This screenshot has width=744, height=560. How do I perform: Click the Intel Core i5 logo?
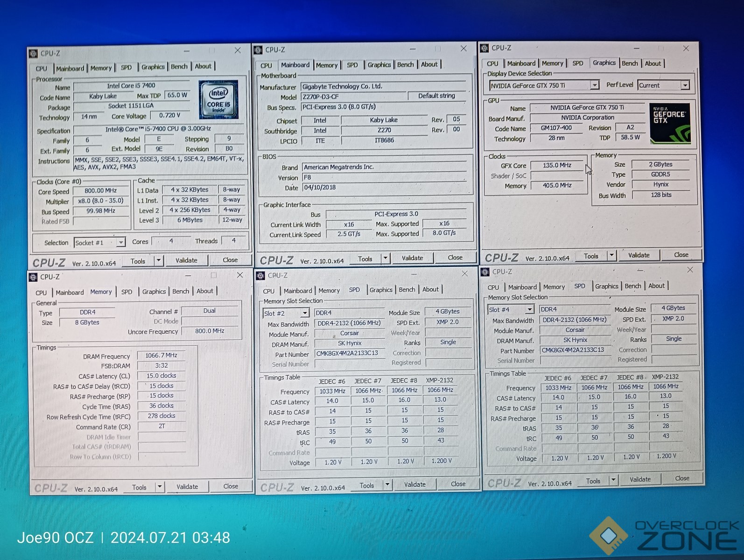pyautogui.click(x=218, y=99)
